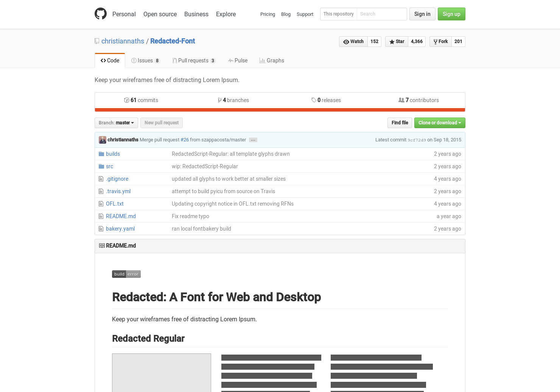
Task: Open the Redacted-Font repository link
Action: (173, 41)
